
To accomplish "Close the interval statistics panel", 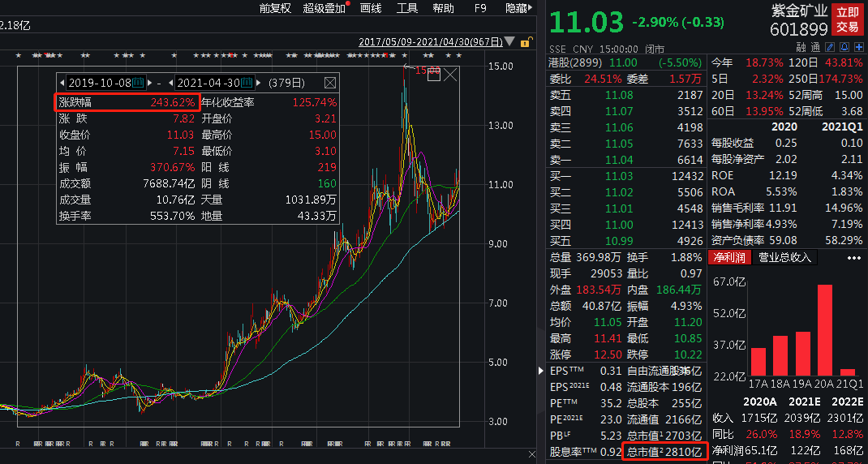I will click(x=330, y=83).
